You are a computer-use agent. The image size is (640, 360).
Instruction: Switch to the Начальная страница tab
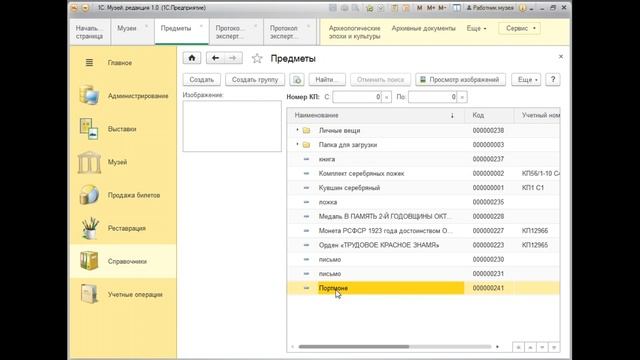click(89, 32)
